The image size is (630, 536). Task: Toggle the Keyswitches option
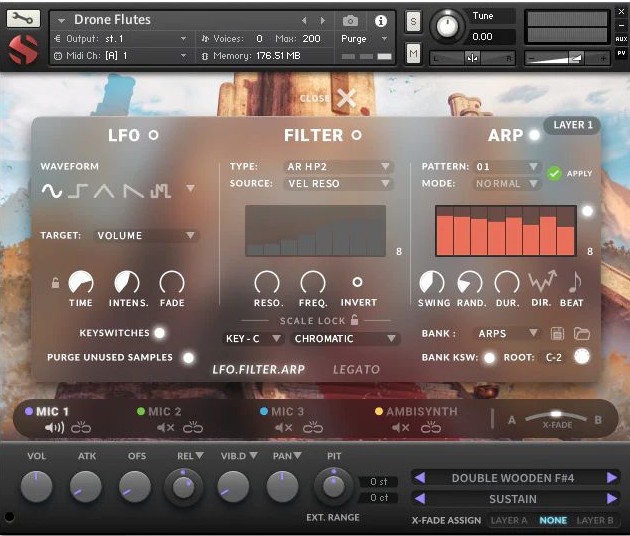point(160,333)
